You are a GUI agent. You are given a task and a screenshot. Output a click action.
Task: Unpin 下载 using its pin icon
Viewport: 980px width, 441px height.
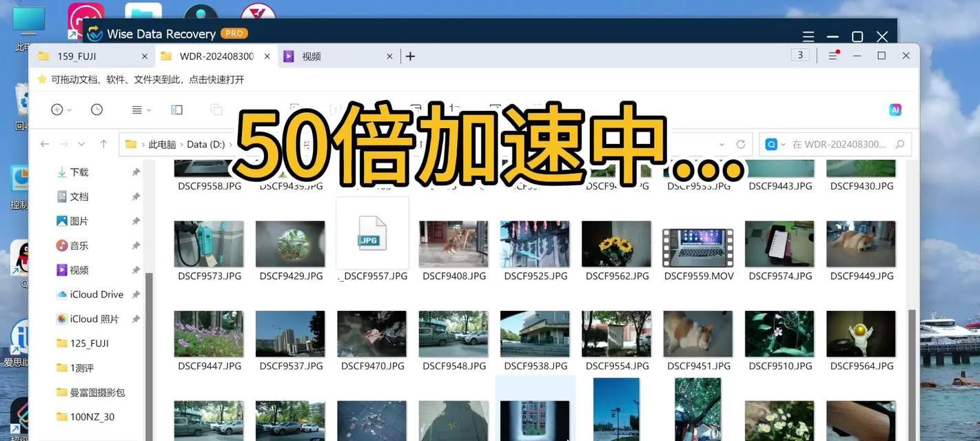136,172
